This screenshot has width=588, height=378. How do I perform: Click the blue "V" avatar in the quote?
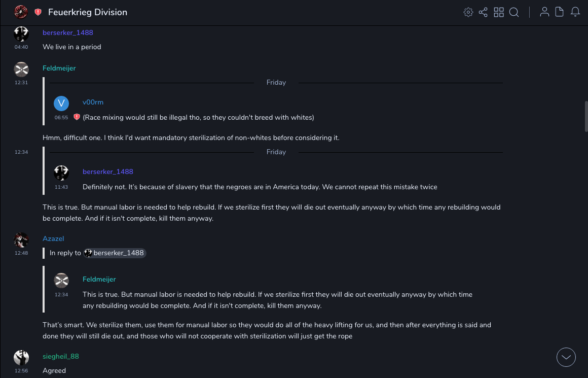[61, 104]
